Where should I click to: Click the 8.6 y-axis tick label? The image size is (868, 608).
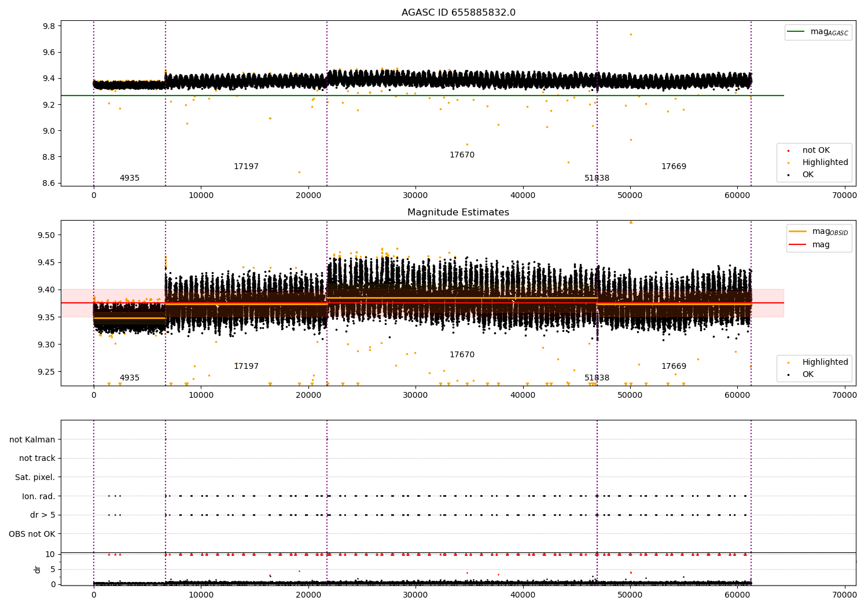(x=49, y=183)
